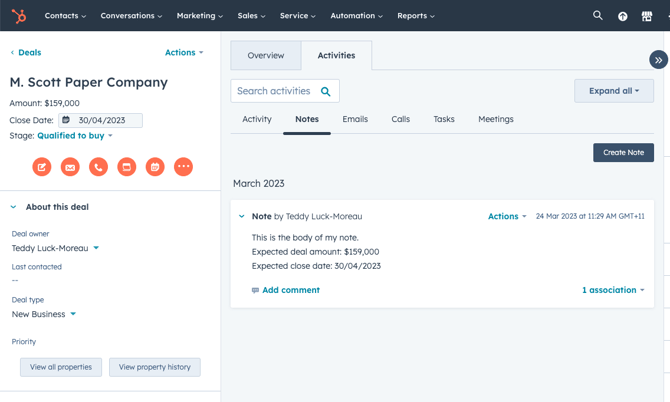Image resolution: width=670 pixels, height=402 pixels.
Task: Click the upgrade arrow icon in header
Action: (622, 16)
